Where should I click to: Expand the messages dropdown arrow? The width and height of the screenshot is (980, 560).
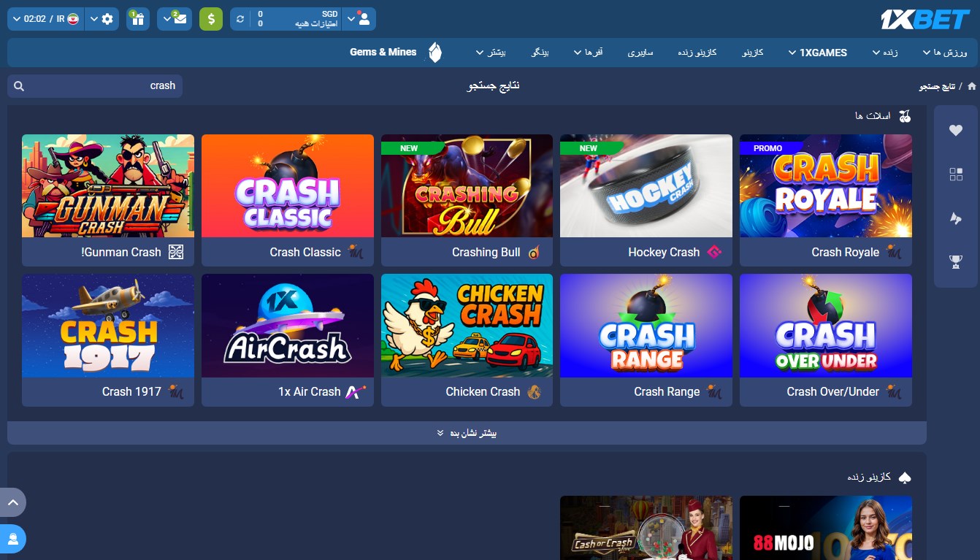167,19
